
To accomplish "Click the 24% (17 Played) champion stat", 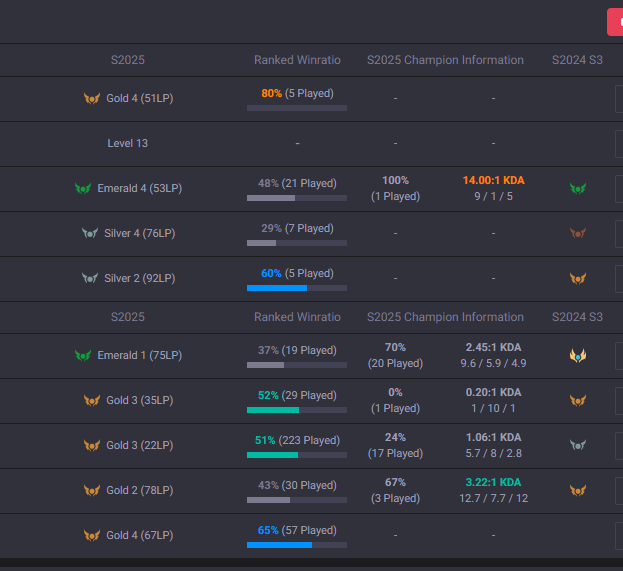I will click(395, 445).
